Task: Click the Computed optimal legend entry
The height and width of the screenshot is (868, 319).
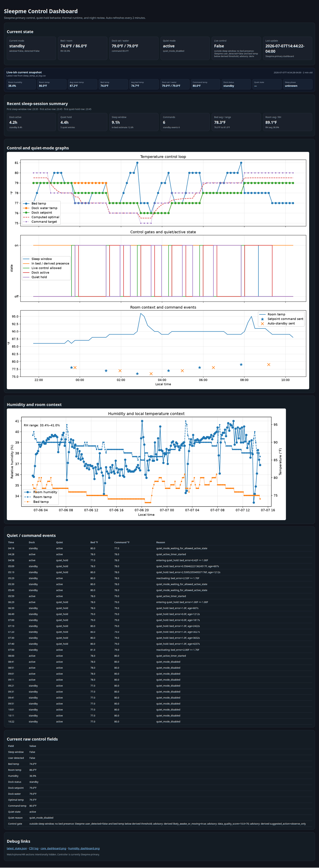Action: [x=41, y=217]
